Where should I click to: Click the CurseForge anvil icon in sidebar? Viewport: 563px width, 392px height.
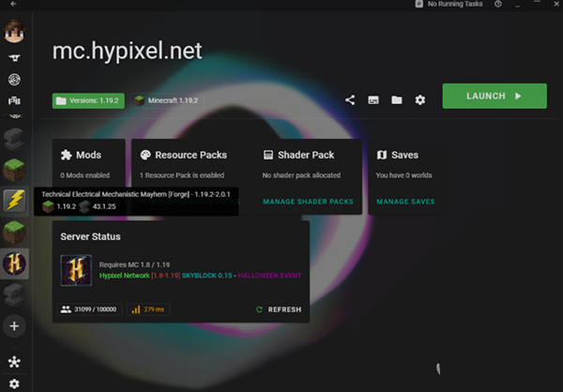(x=14, y=56)
